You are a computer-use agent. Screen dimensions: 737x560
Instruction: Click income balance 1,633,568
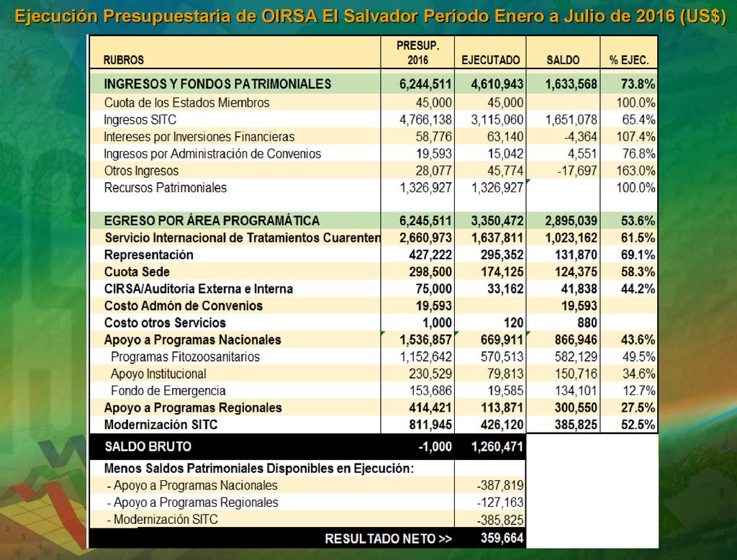point(571,84)
